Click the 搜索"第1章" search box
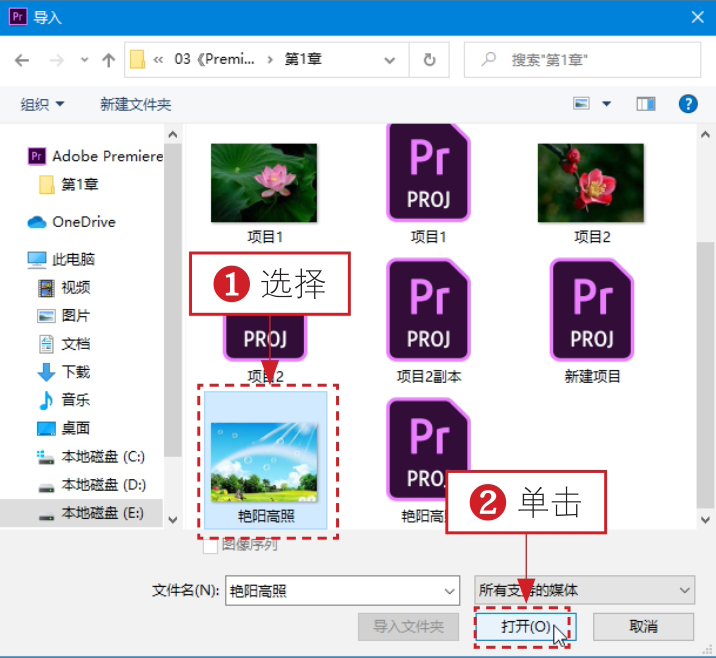716x658 pixels. [x=582, y=60]
